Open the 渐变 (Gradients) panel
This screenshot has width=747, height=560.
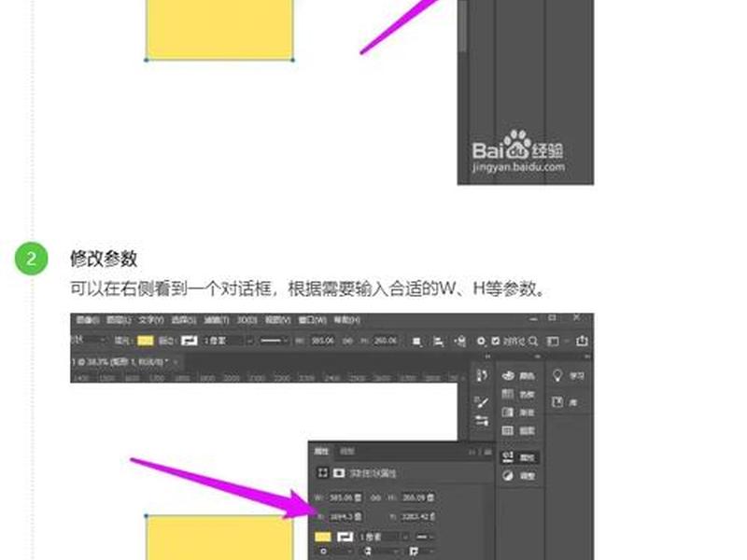pyautogui.click(x=519, y=412)
